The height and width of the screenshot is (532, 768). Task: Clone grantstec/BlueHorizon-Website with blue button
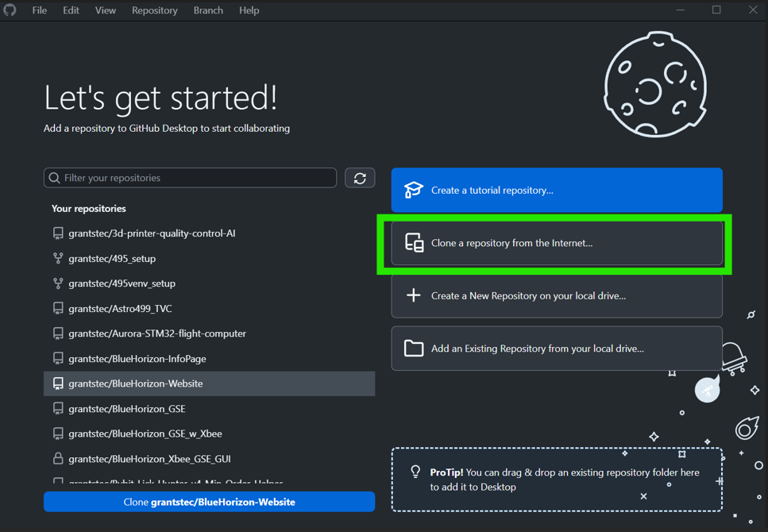coord(209,502)
